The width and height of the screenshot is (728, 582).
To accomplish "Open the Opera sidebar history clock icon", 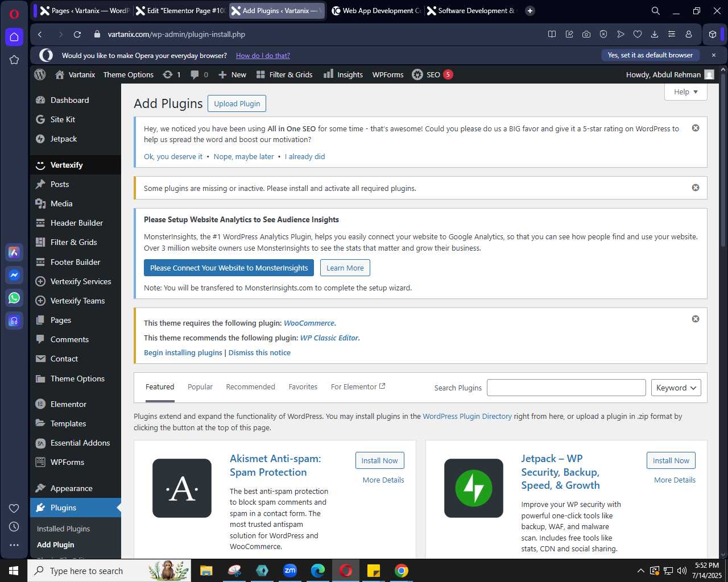I will [x=14, y=527].
